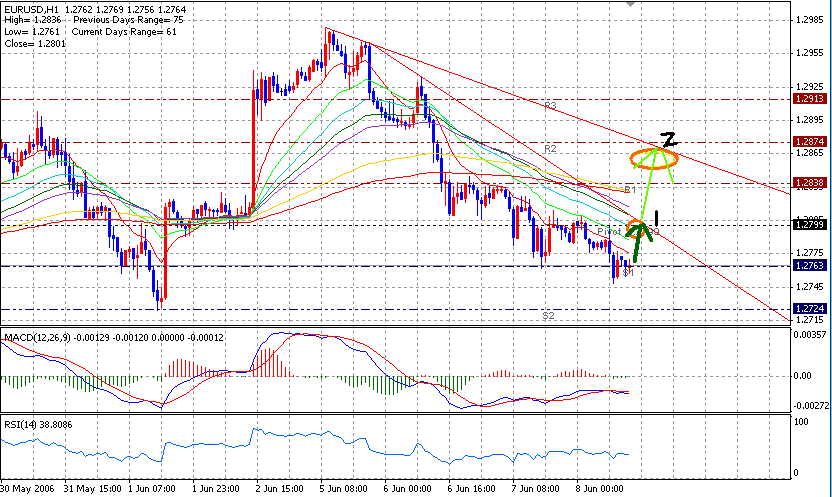The height and width of the screenshot is (497, 832).
Task: Click the 7 Jun 08:00 time label
Action: coord(535,488)
